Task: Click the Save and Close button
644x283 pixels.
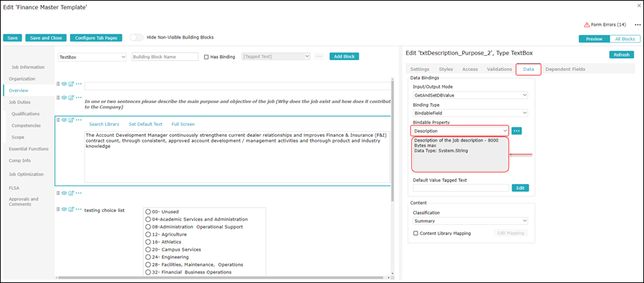Action: coord(46,38)
